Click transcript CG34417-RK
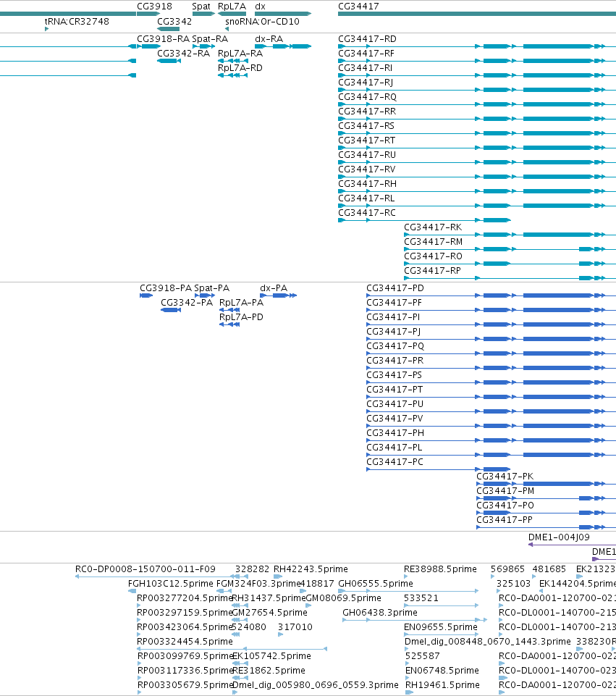The width and height of the screenshot is (616, 696). coord(433,227)
